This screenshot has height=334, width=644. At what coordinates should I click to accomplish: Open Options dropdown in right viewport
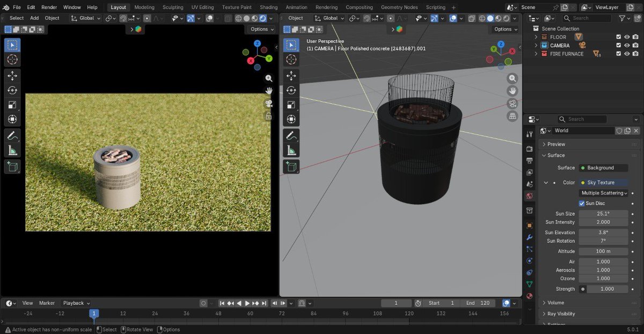[506, 29]
